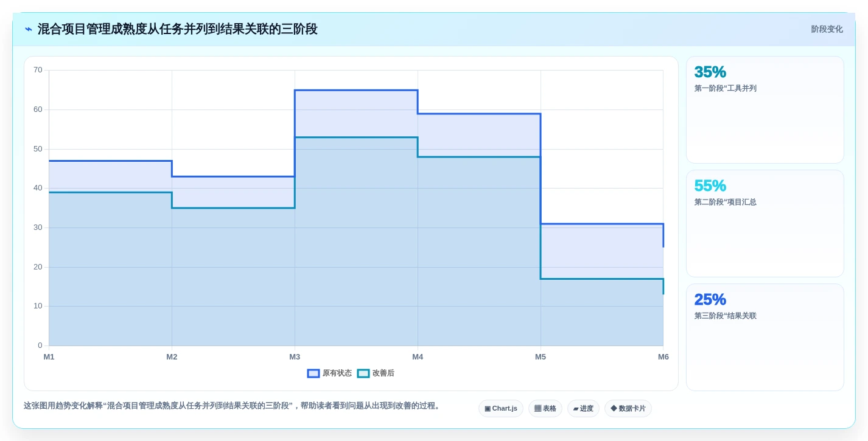Click the M2 x-axis label
The image size is (868, 441).
[172, 357]
